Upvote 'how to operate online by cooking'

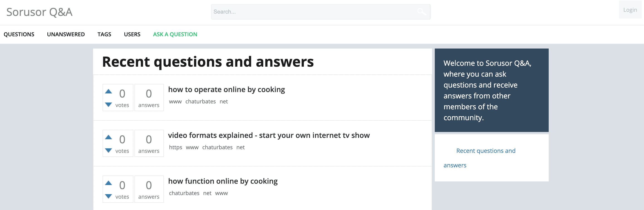coord(108,91)
